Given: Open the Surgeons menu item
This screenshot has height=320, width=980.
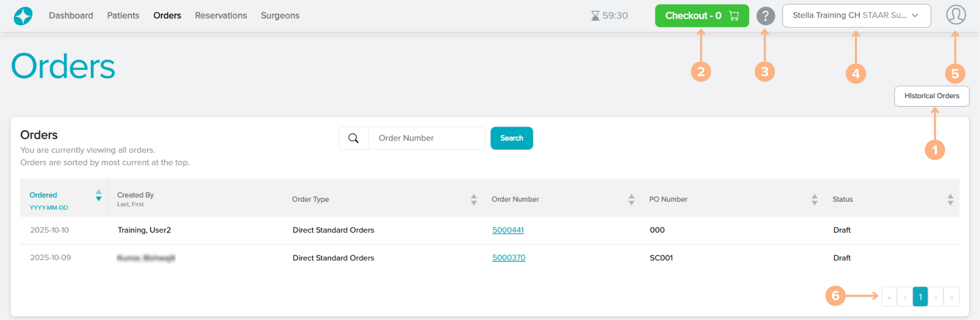Looking at the screenshot, I should [x=280, y=15].
